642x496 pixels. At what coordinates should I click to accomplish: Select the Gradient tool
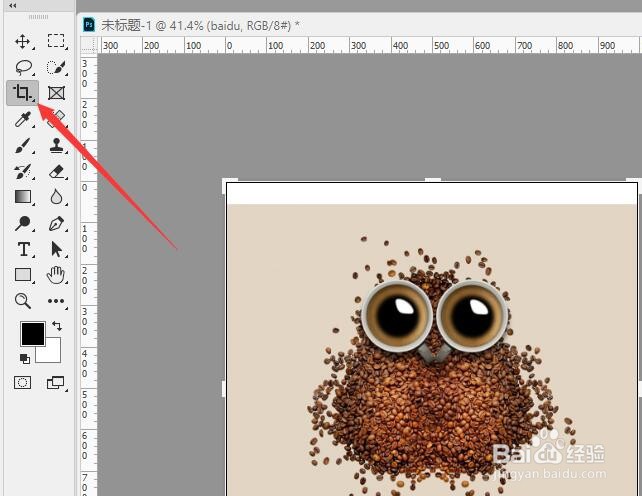(x=23, y=197)
